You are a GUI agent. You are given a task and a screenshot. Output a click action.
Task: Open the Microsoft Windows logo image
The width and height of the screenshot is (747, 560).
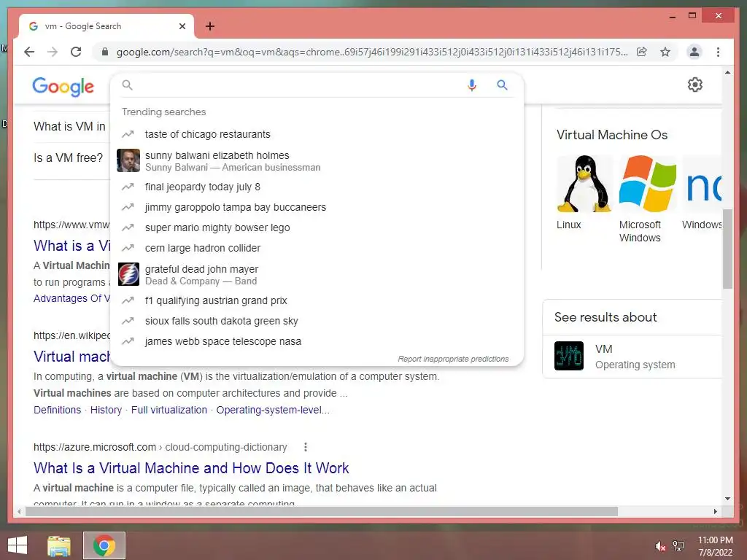(647, 184)
